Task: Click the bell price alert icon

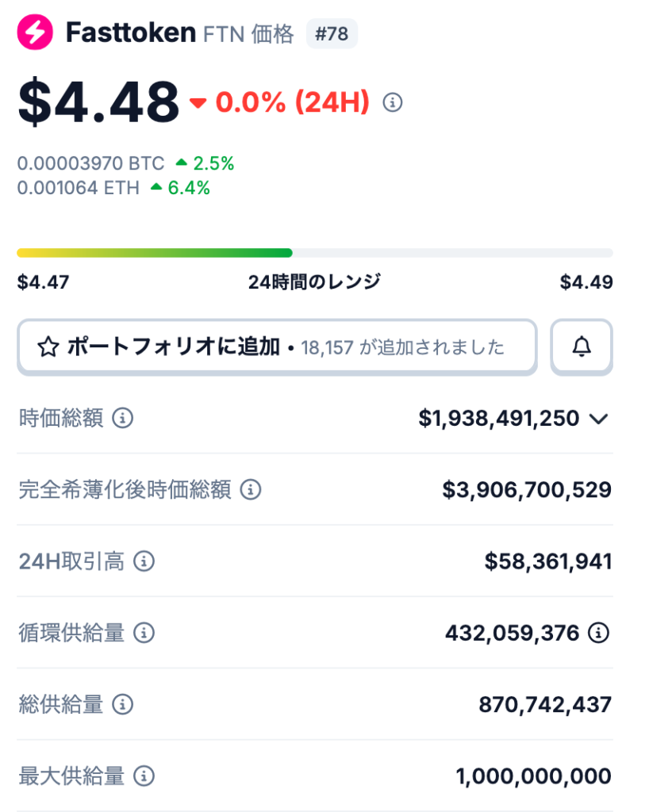Action: 582,347
